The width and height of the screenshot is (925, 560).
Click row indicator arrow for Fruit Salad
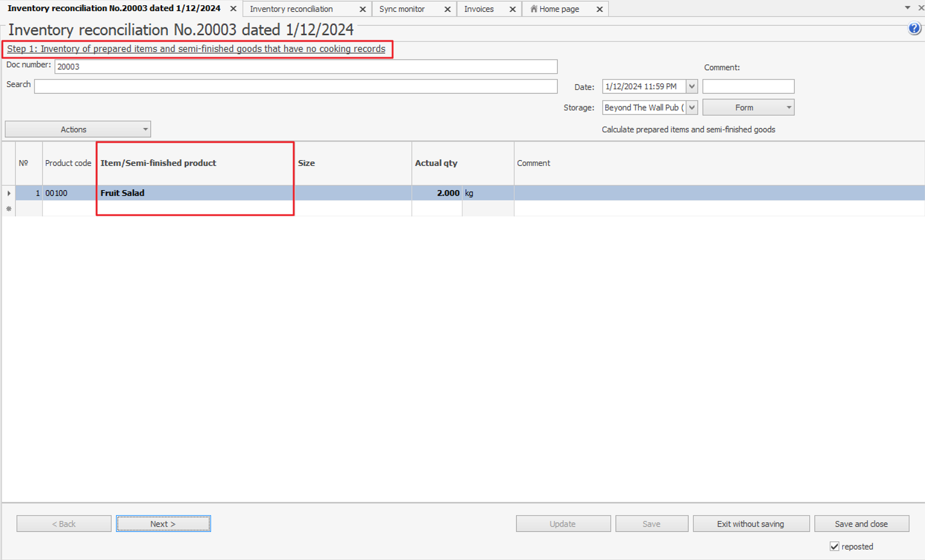tap(9, 193)
